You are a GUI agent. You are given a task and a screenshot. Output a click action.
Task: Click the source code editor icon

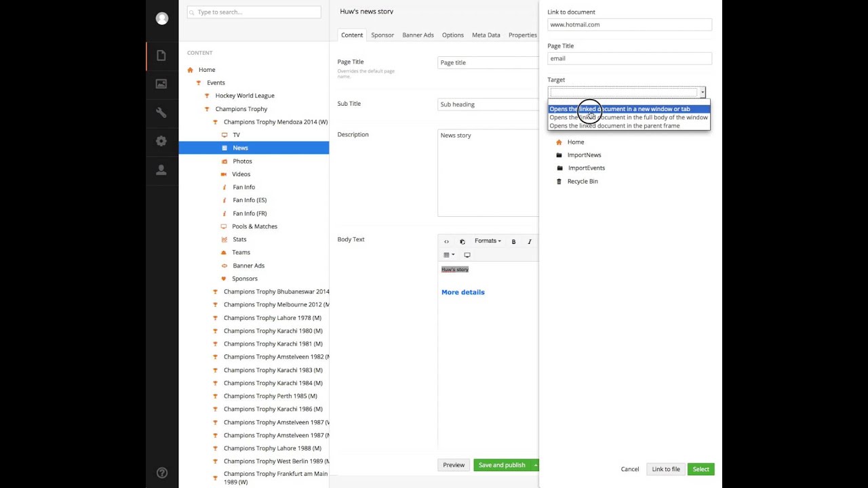point(446,241)
